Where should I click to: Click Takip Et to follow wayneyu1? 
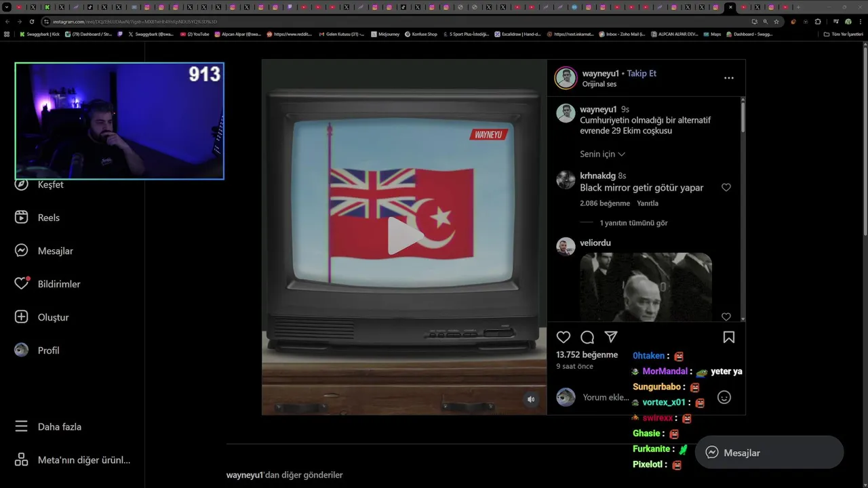click(x=642, y=73)
